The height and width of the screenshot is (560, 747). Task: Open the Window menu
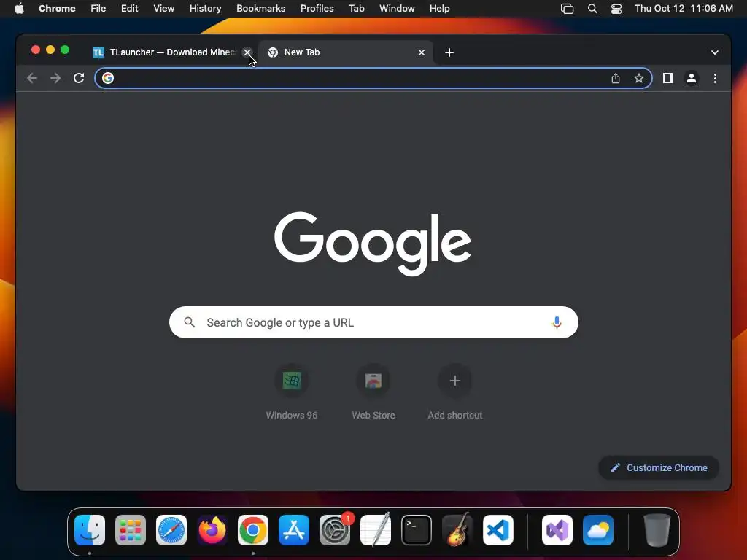397,9
